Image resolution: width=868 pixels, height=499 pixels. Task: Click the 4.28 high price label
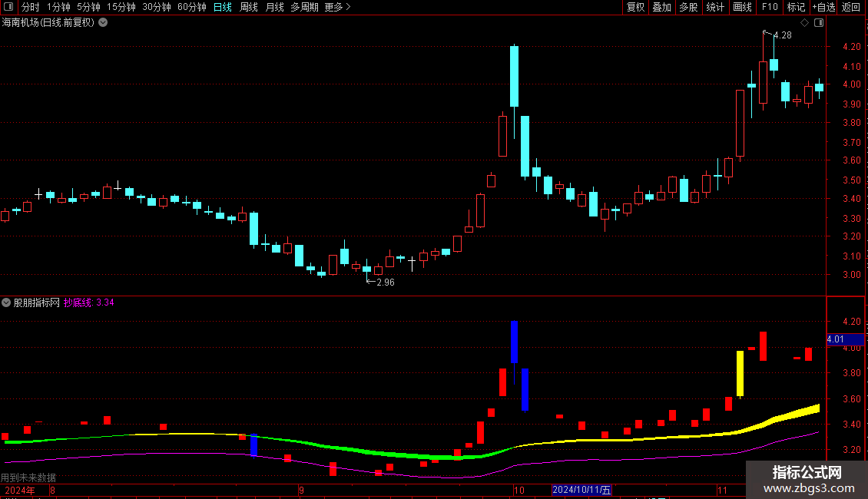click(x=782, y=35)
